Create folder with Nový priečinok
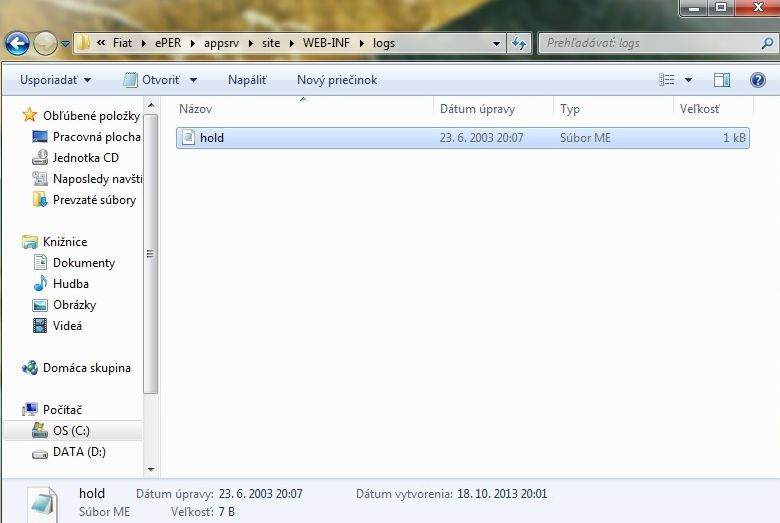 click(x=337, y=80)
